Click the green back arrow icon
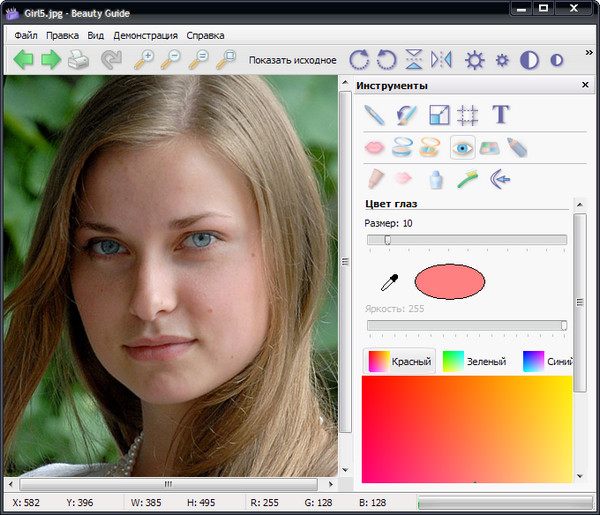Image resolution: width=600 pixels, height=515 pixels. click(x=23, y=60)
